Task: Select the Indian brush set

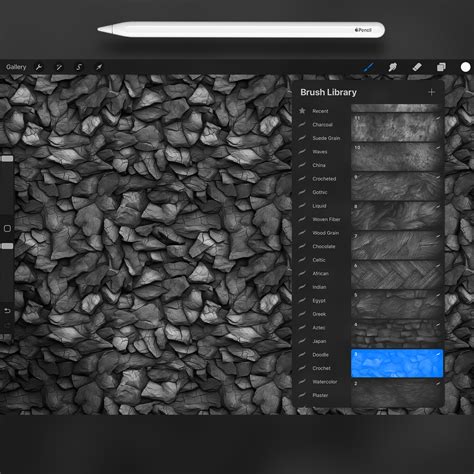Action: pyautogui.click(x=319, y=287)
